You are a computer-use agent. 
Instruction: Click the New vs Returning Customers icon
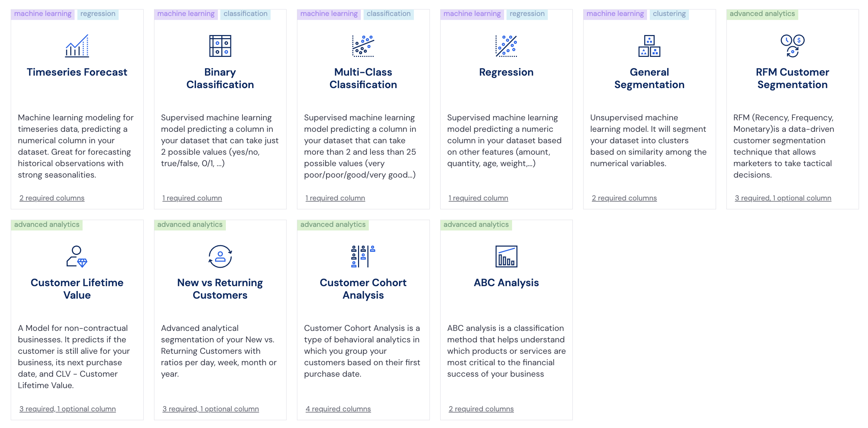[x=220, y=257]
